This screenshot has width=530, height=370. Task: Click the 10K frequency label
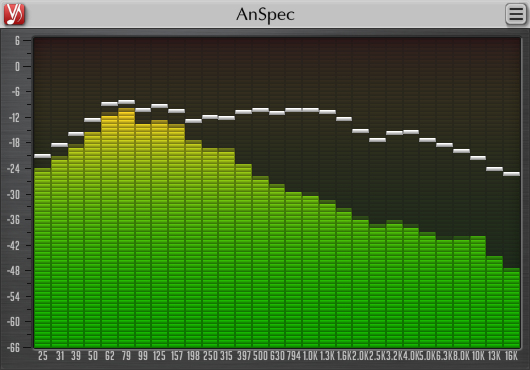pos(478,356)
